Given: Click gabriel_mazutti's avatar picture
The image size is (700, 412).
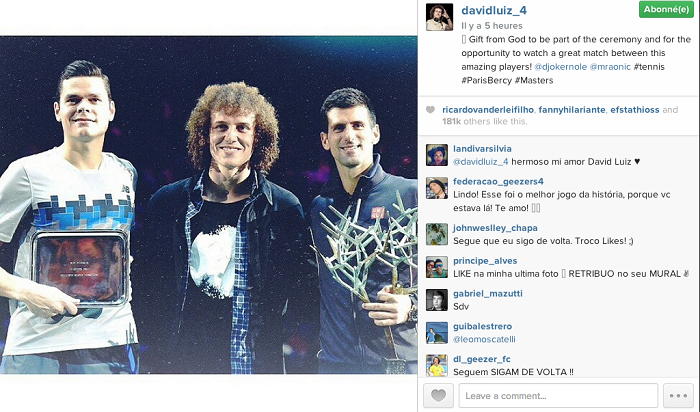Looking at the screenshot, I should click(x=437, y=300).
